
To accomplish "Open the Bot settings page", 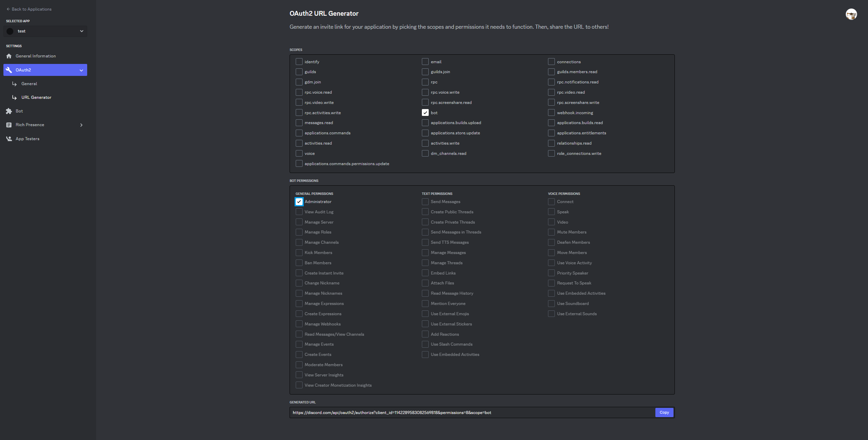I will tap(45, 111).
